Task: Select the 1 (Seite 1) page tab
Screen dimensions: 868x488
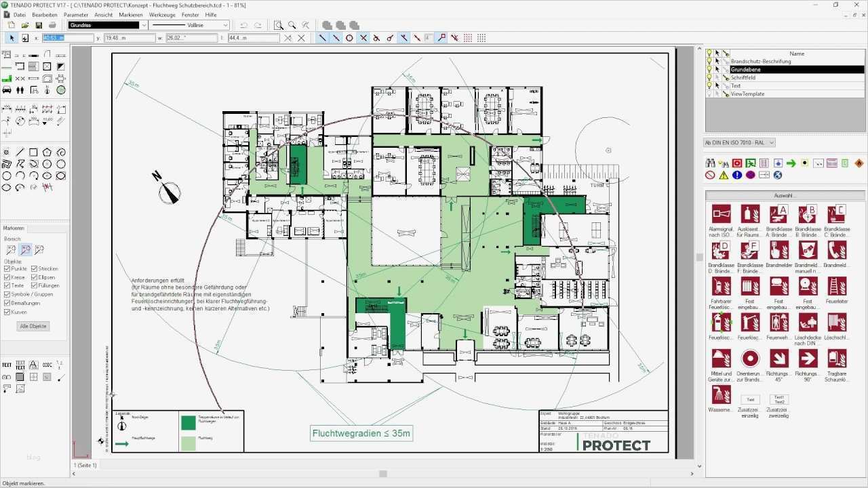Action: pos(85,466)
